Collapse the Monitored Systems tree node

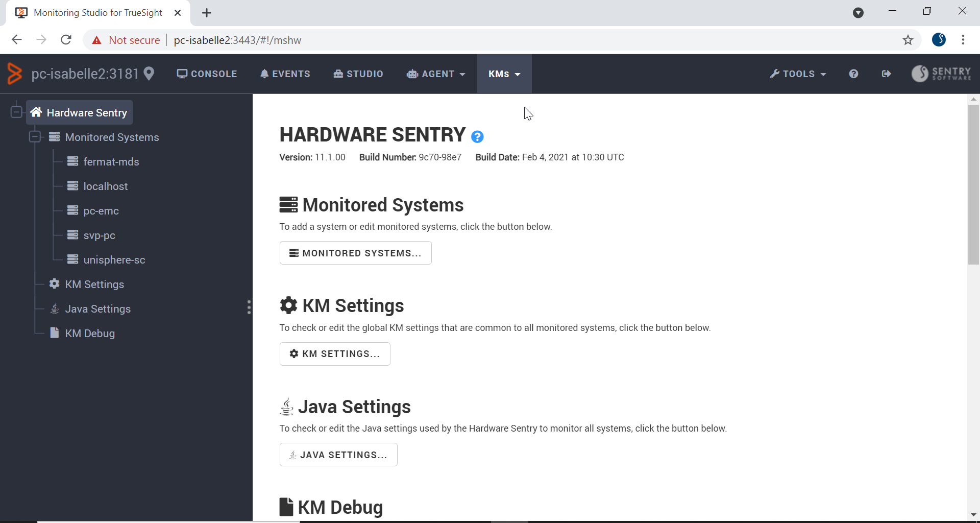tap(34, 136)
